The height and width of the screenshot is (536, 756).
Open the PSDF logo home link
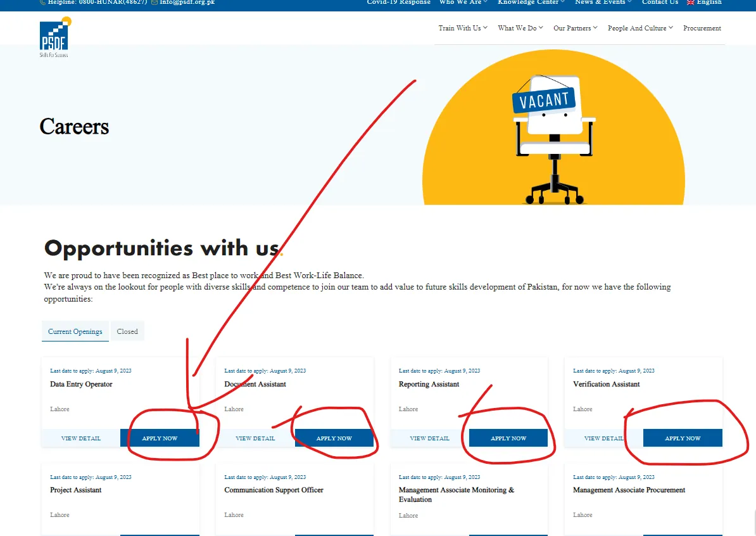pyautogui.click(x=55, y=37)
